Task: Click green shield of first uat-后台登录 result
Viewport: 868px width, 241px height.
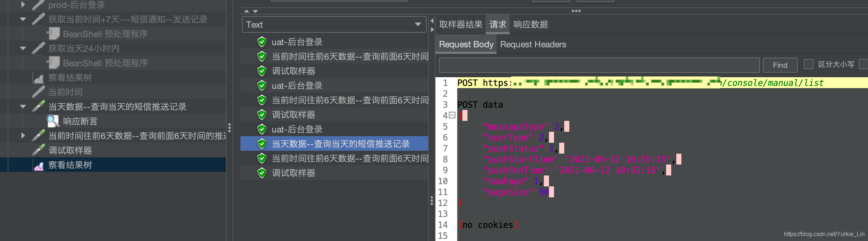Action: pos(262,42)
